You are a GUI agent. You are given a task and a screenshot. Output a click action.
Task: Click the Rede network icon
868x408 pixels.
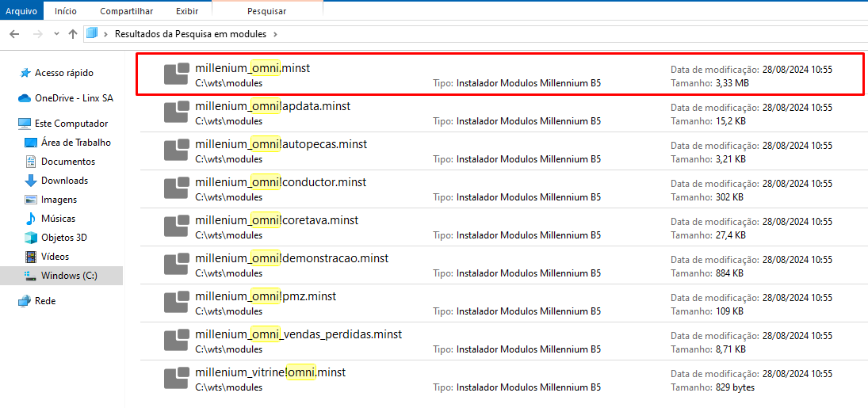[x=25, y=301]
